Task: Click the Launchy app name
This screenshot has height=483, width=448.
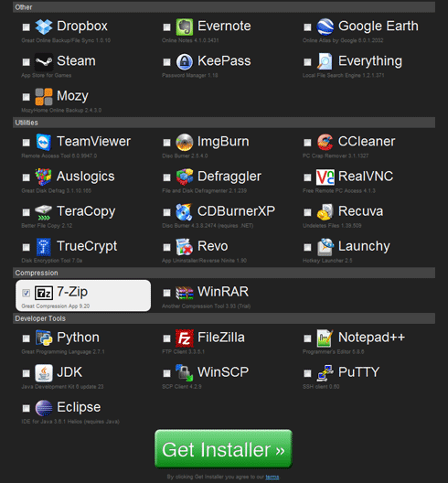Action: (x=364, y=246)
